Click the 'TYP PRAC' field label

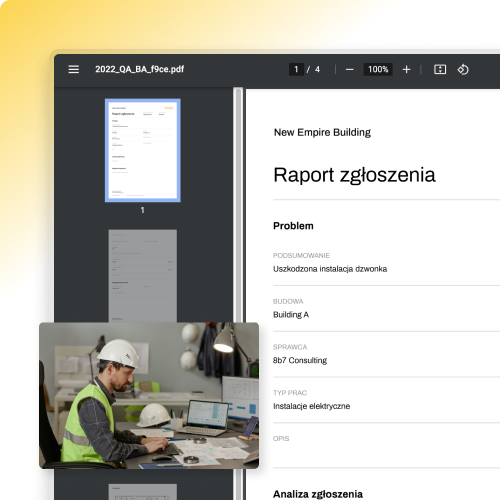[x=290, y=393]
